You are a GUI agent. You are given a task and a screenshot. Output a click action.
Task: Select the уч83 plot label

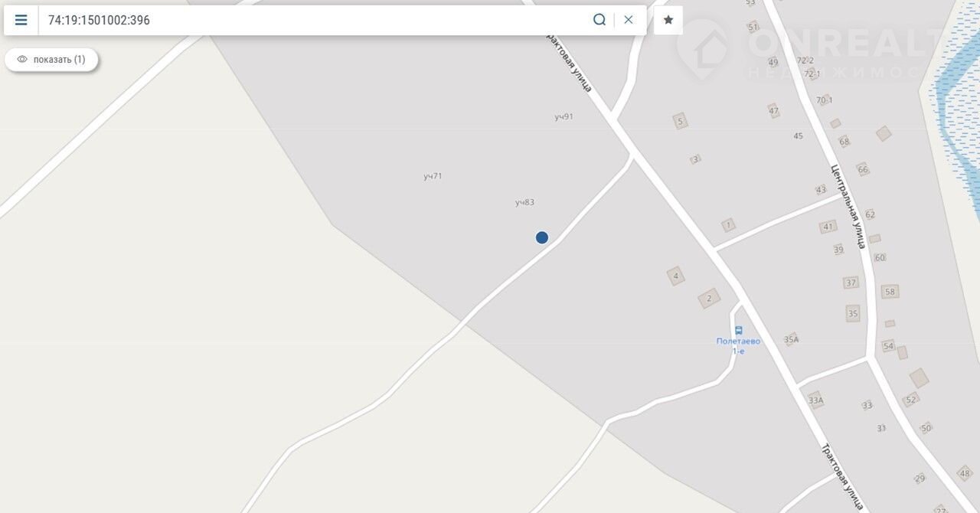click(524, 202)
